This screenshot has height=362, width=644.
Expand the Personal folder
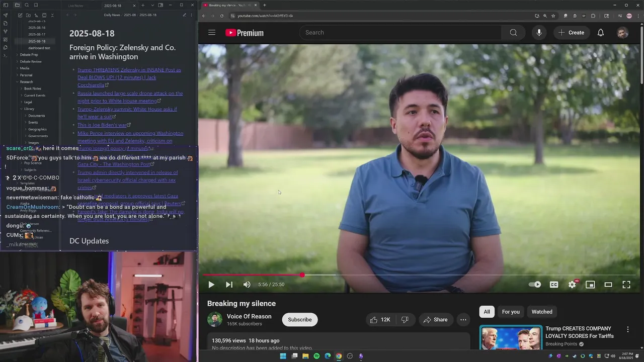pos(26,75)
